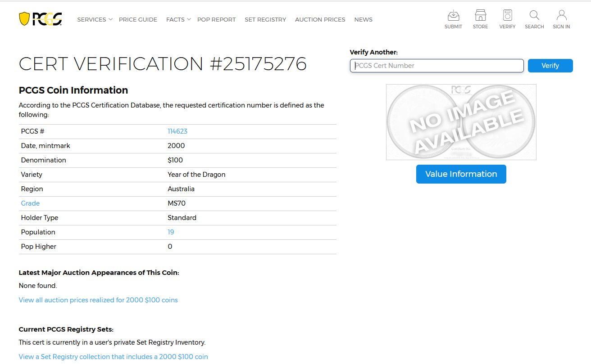This screenshot has width=591, height=364.
Task: Click the Services menu label
Action: click(91, 19)
